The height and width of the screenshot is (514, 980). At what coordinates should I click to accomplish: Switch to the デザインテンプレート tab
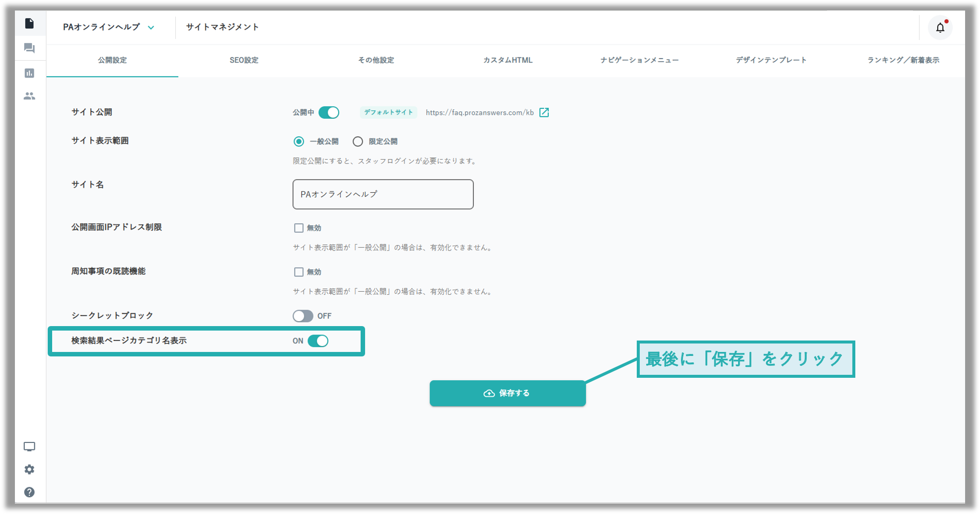click(x=771, y=60)
